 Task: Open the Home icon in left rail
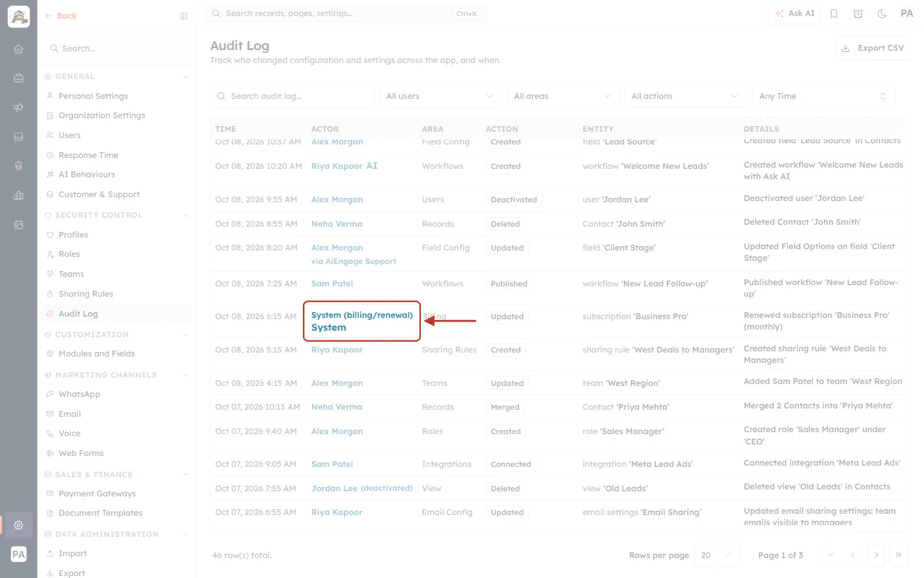tap(19, 49)
